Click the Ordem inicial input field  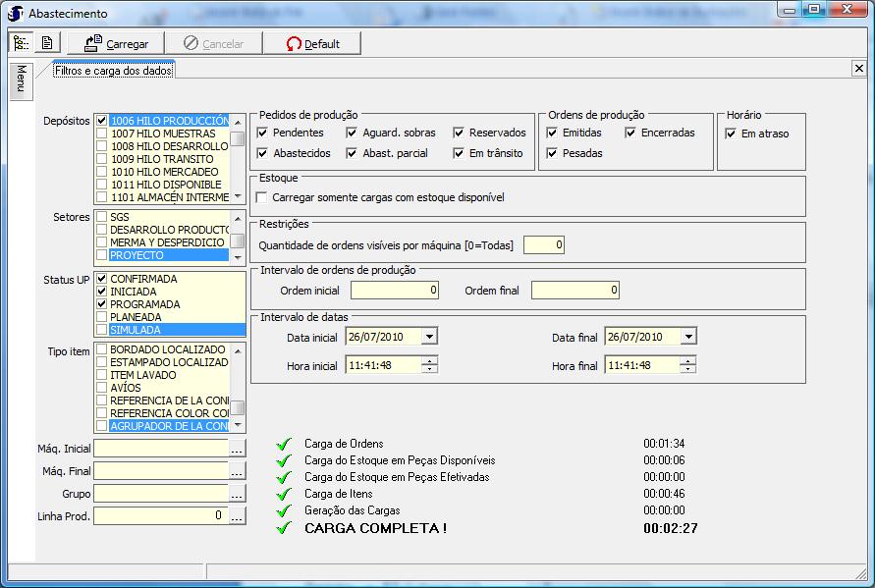pos(395,291)
